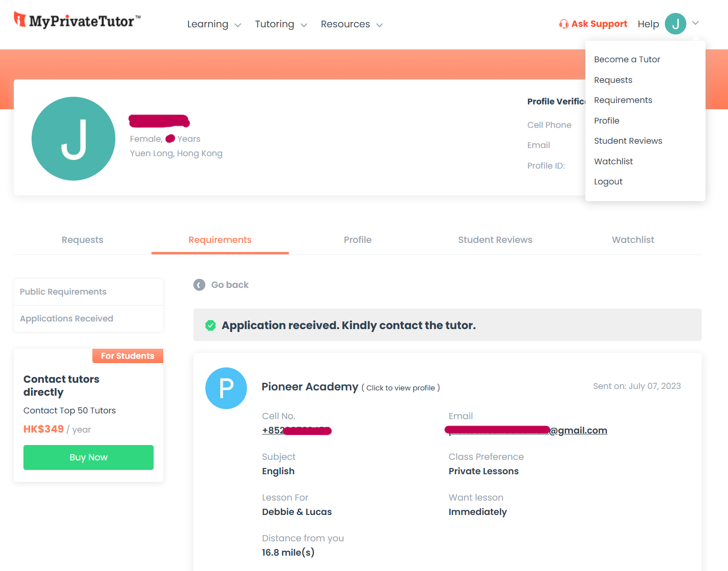Open Public Requirements in sidebar
The image size is (728, 571).
tap(63, 292)
